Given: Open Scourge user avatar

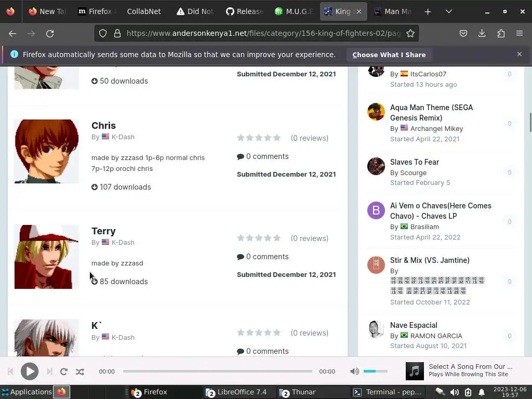Looking at the screenshot, I should pyautogui.click(x=376, y=166).
